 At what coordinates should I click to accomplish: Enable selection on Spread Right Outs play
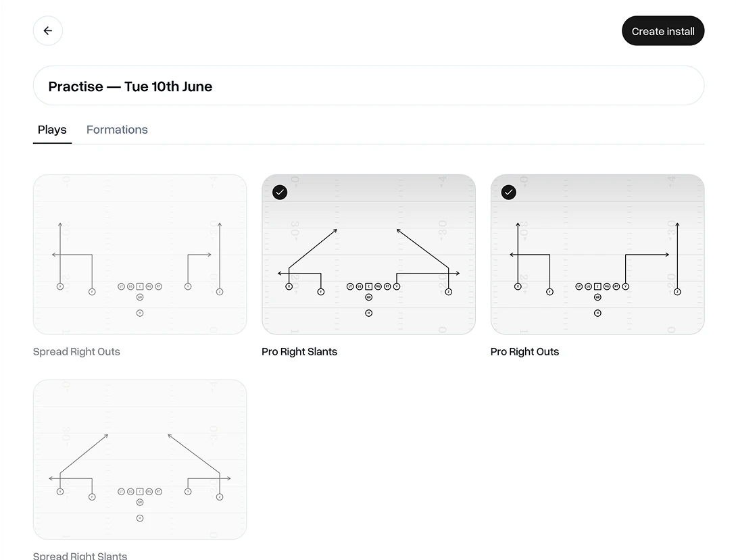[140, 254]
